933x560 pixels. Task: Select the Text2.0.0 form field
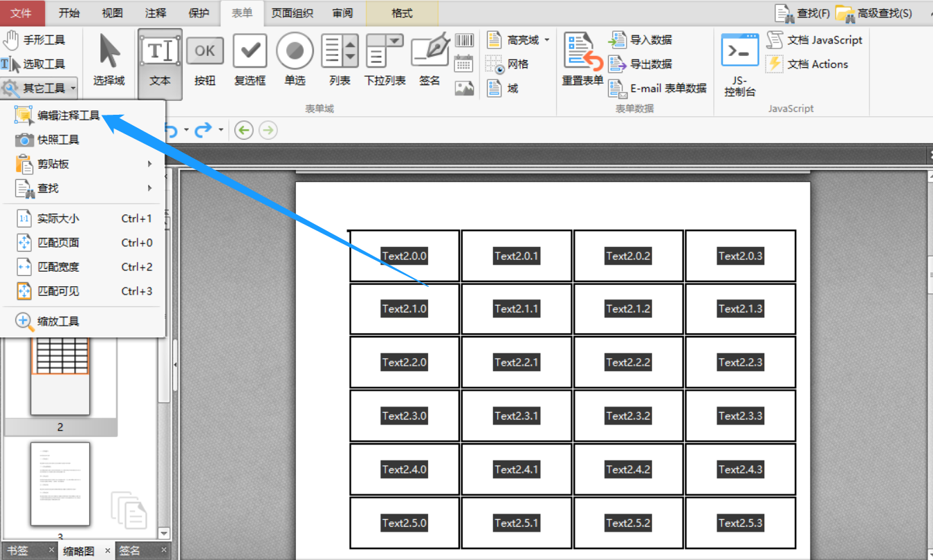pos(405,256)
